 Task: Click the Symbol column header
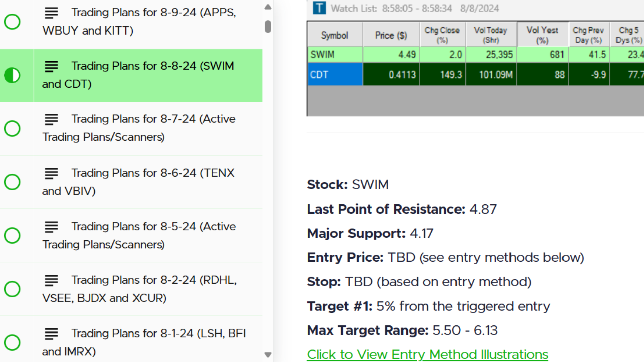(x=335, y=35)
